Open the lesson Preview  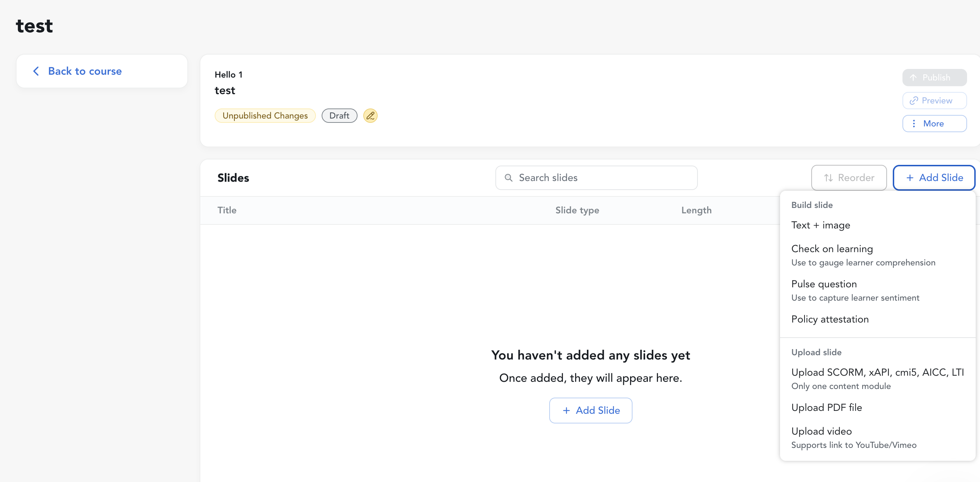934,101
